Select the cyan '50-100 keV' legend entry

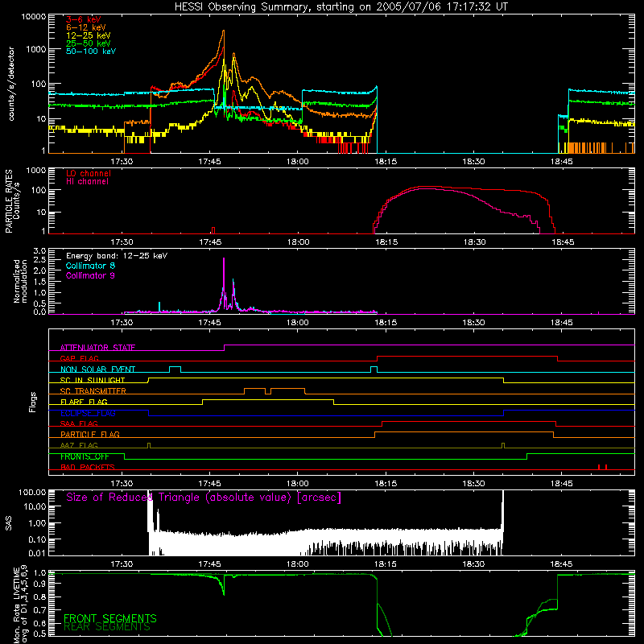tap(91, 51)
